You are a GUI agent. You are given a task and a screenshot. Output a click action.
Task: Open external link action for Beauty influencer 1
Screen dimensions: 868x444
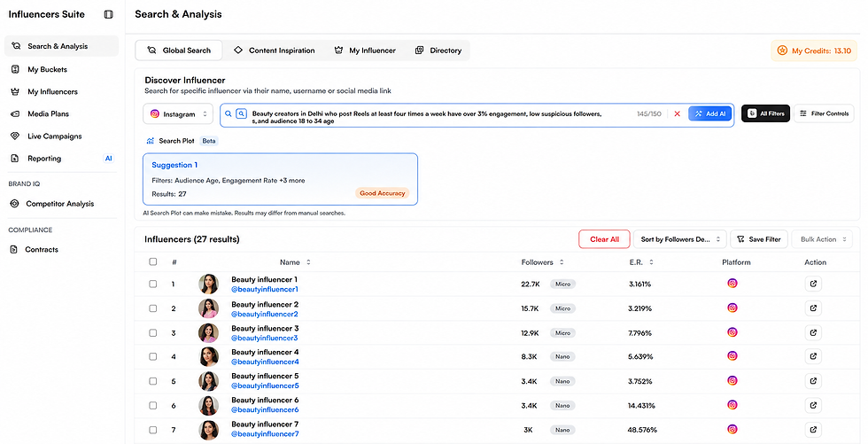click(x=813, y=284)
